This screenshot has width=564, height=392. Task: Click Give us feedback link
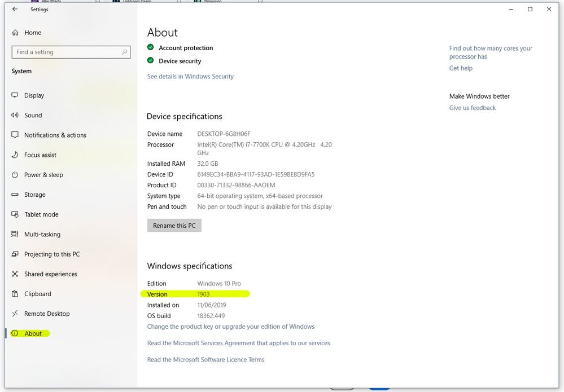tap(473, 108)
